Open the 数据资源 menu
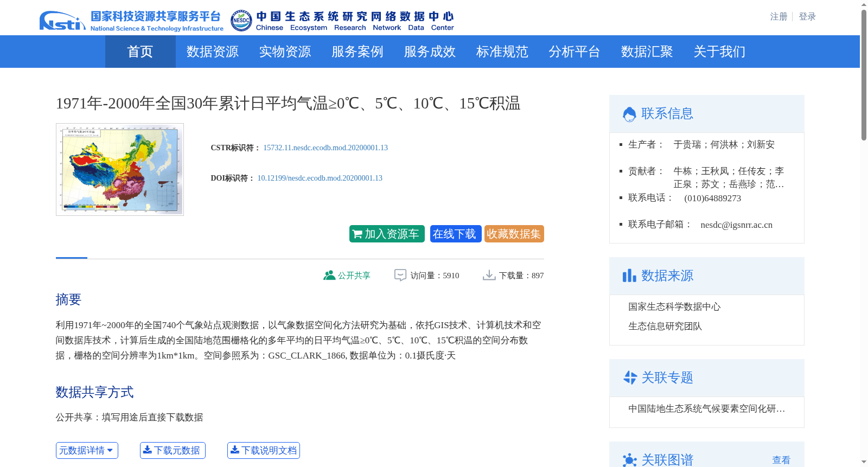This screenshot has width=868, height=467. [213, 52]
